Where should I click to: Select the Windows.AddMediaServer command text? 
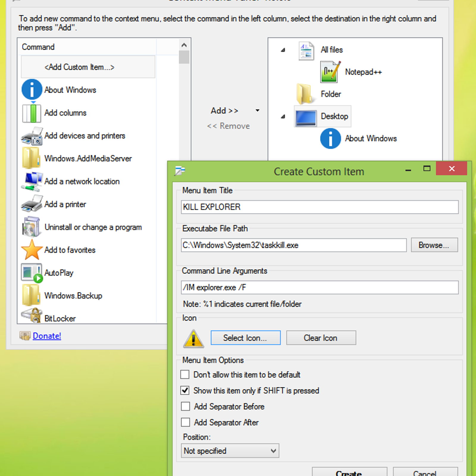pos(88,159)
